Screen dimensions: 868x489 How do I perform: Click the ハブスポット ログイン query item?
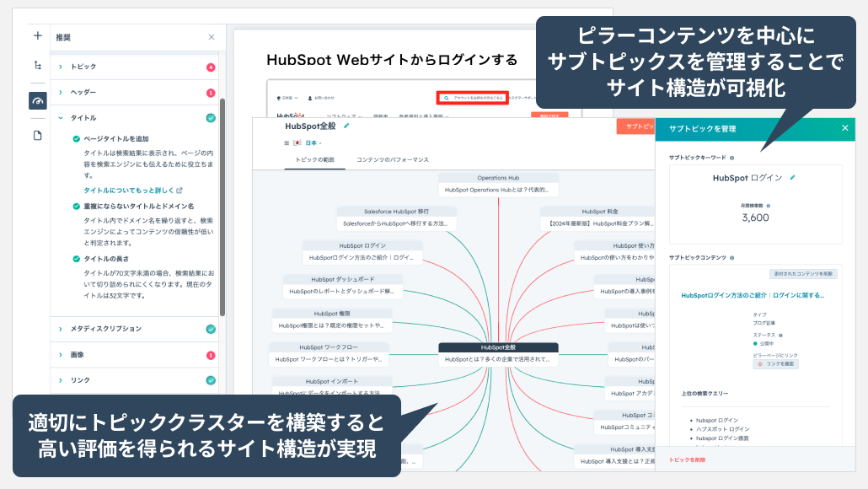point(722,429)
